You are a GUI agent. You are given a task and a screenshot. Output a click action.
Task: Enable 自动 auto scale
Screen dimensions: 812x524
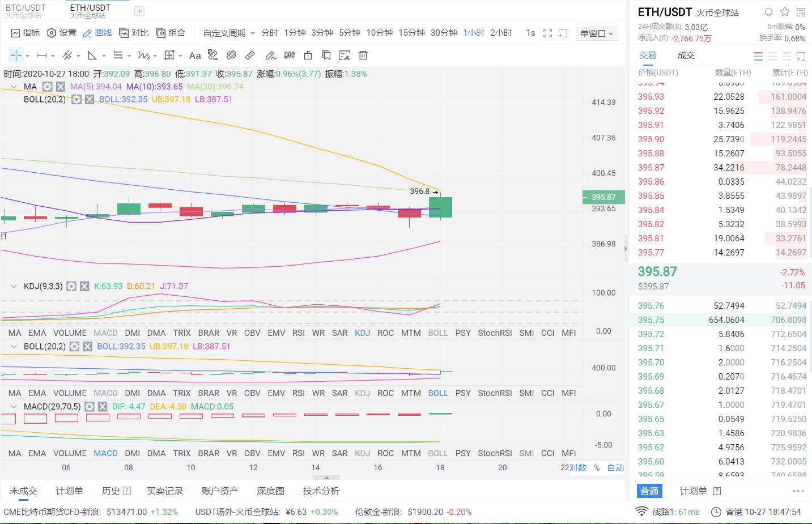click(x=615, y=467)
